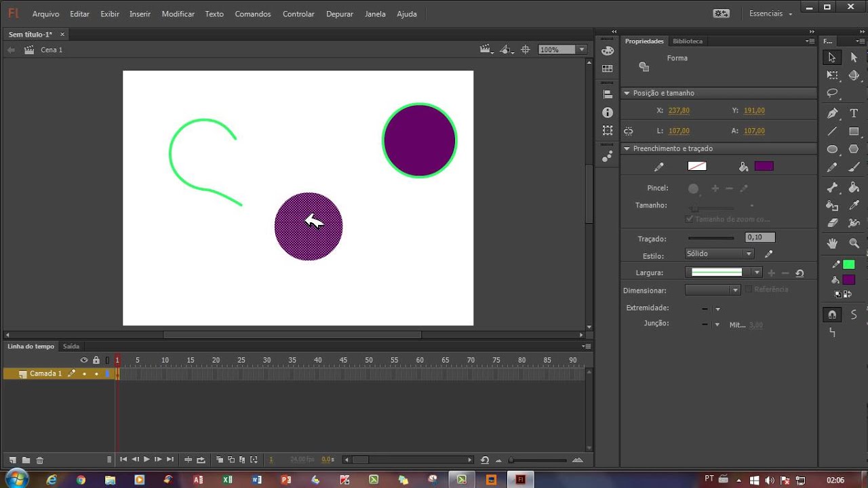Toggle the loop playback button

click(x=201, y=460)
